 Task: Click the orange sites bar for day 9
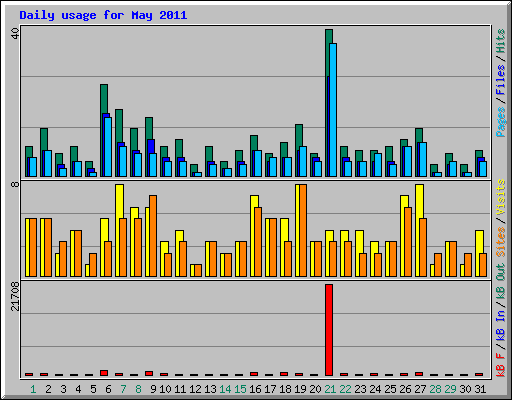[153, 236]
